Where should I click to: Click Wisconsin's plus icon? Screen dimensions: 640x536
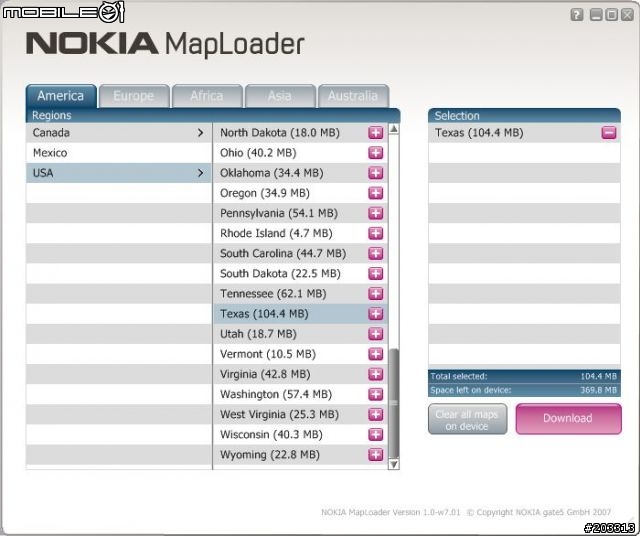click(x=376, y=434)
